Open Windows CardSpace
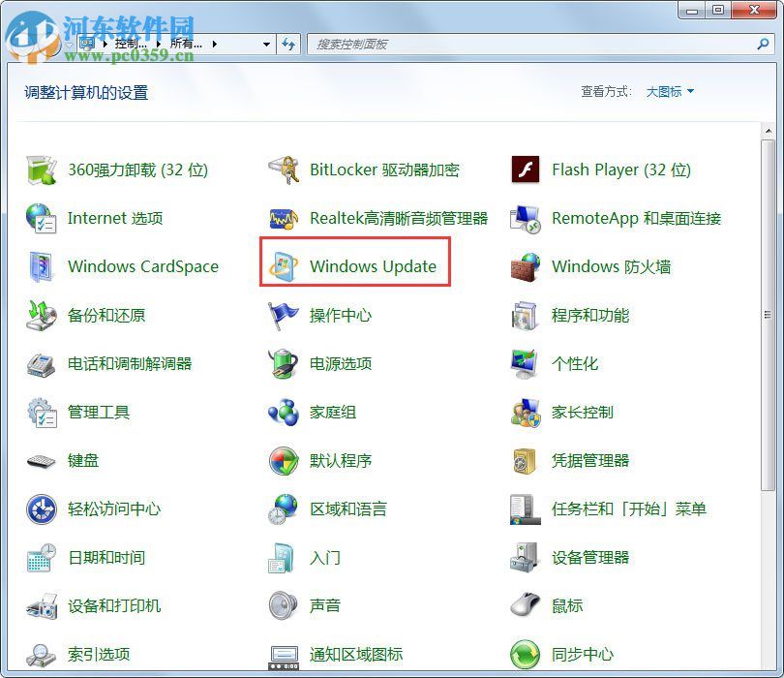The height and width of the screenshot is (678, 784). 143,267
